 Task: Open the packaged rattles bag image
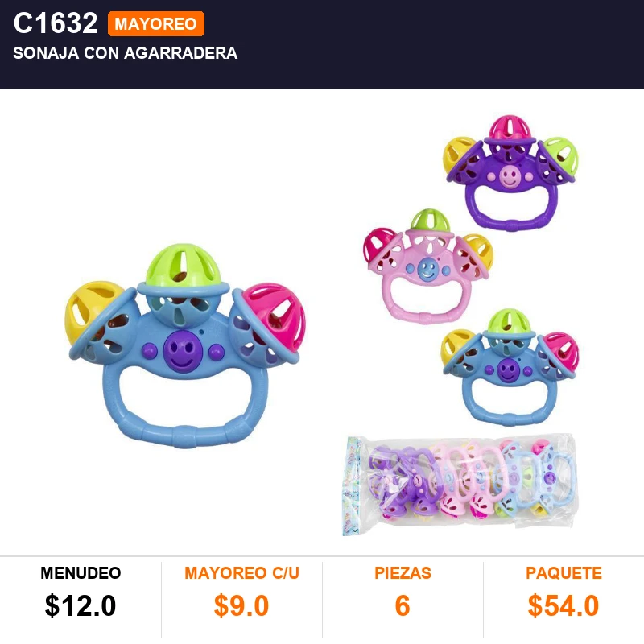pyautogui.click(x=460, y=485)
